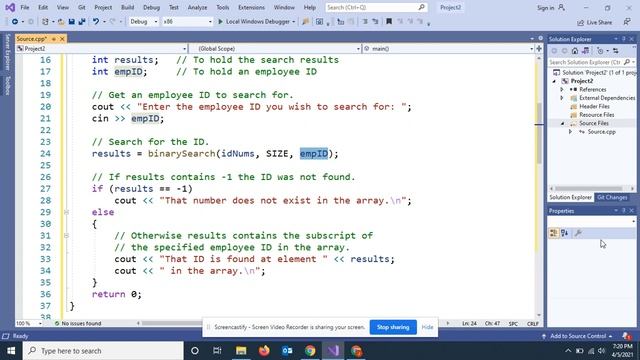The width and height of the screenshot is (640, 360).
Task: Open the Extensions menu
Action: tap(251, 7)
